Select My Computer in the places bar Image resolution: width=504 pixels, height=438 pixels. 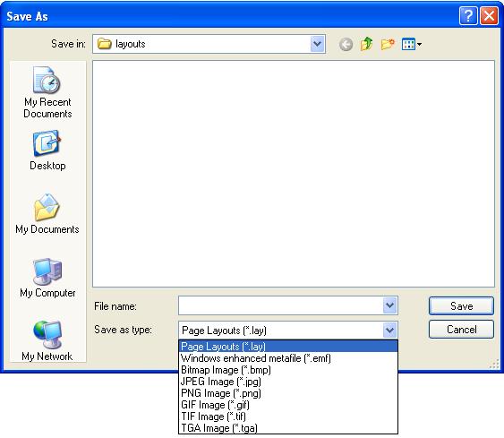[x=47, y=278]
